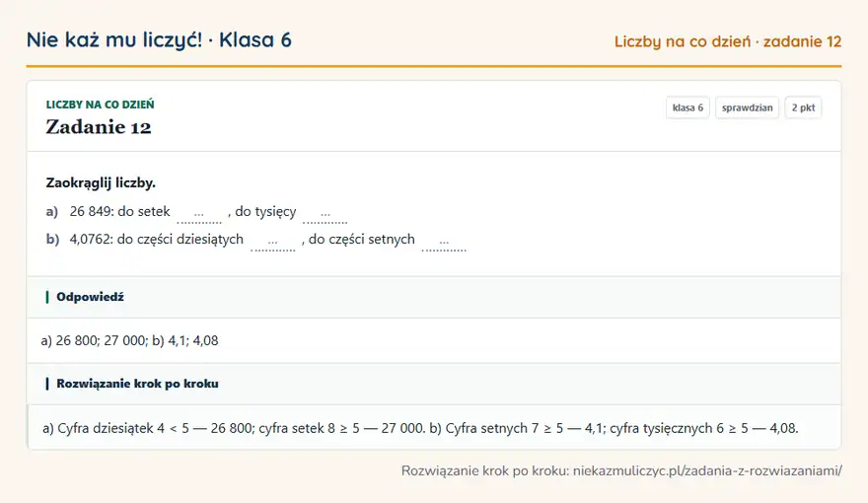Click the answer line 'a) 26 800; 27 000; b) 4,1; 4,08'

click(x=129, y=340)
